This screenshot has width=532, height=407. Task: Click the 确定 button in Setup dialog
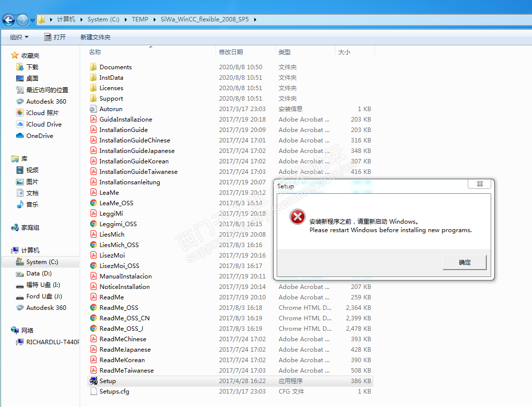coord(464,262)
